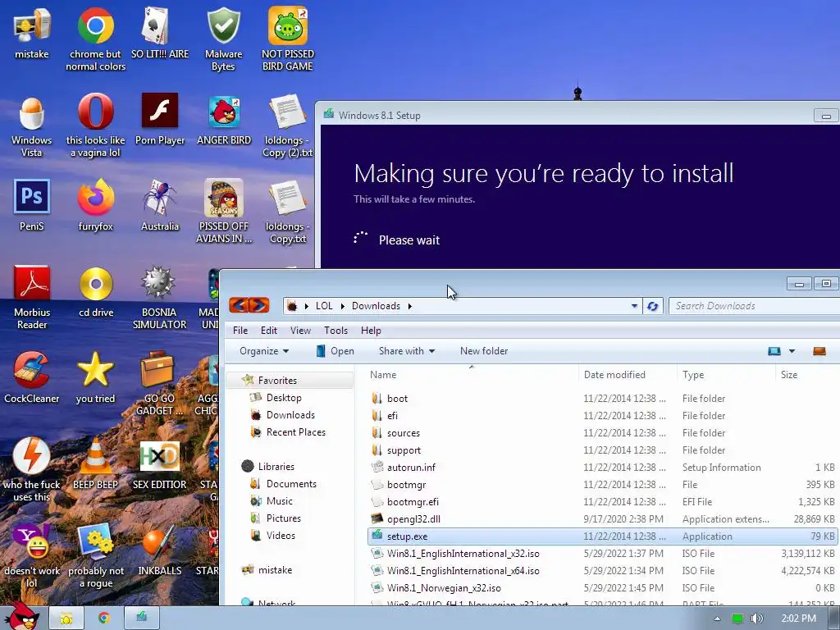
Task: Click the Angry Bird Start button
Action: pyautogui.click(x=21, y=616)
